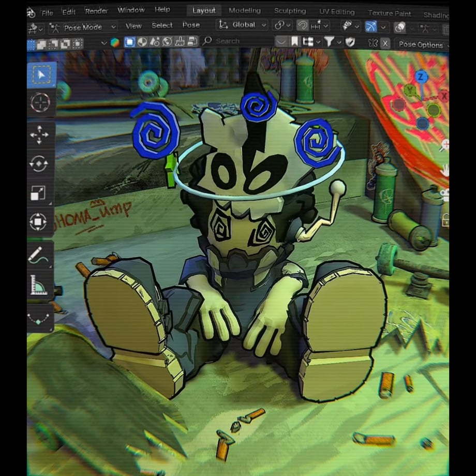Open the File menu

[47, 13]
